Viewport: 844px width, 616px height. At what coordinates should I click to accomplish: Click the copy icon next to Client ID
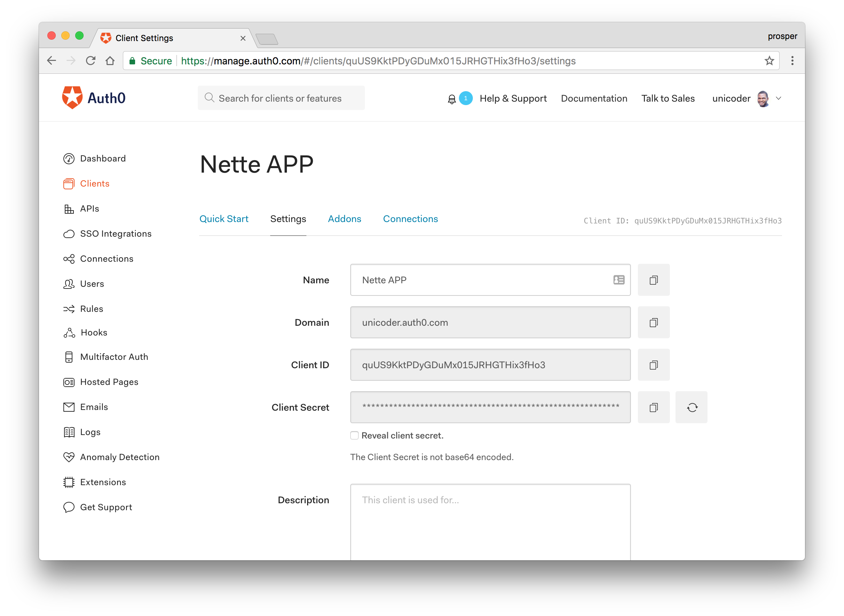click(x=653, y=365)
